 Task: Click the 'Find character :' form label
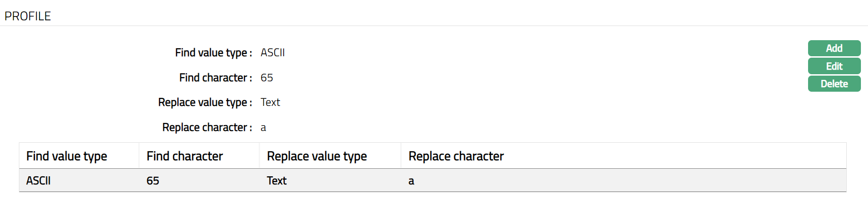click(x=215, y=78)
